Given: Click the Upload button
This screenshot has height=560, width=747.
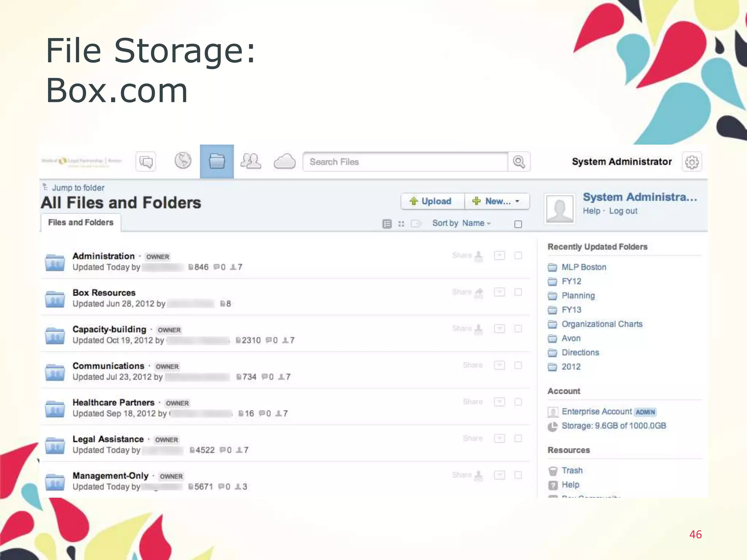Looking at the screenshot, I should 433,201.
